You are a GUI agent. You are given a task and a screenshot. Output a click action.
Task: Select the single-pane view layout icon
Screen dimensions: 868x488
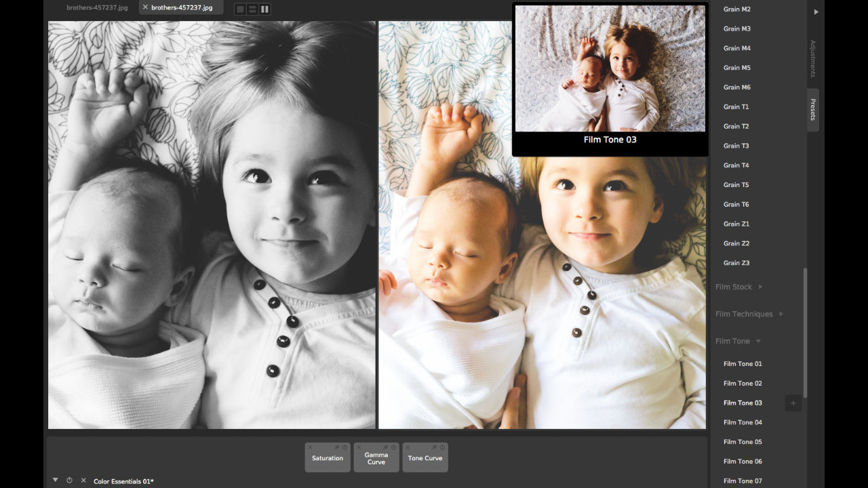pyautogui.click(x=239, y=9)
